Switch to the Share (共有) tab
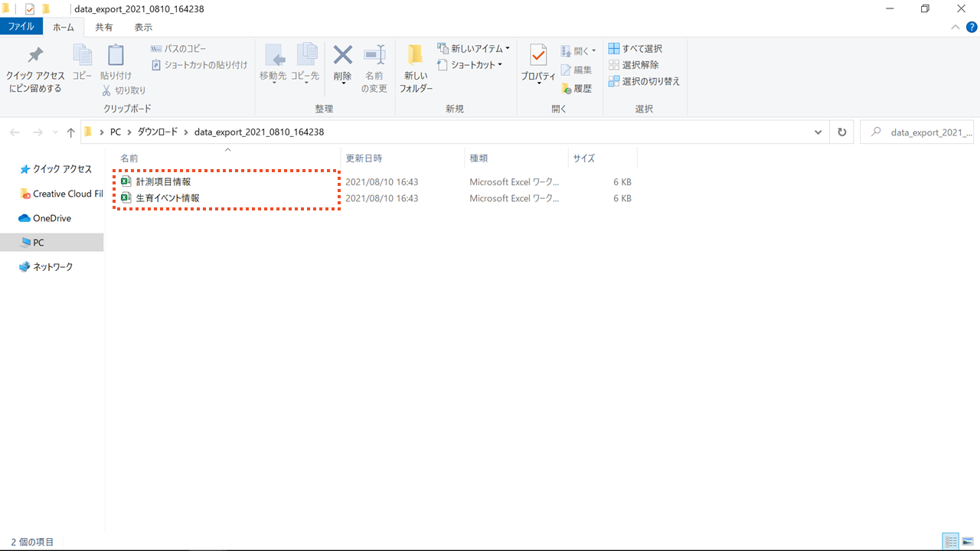The height and width of the screenshot is (551, 980). 104,27
